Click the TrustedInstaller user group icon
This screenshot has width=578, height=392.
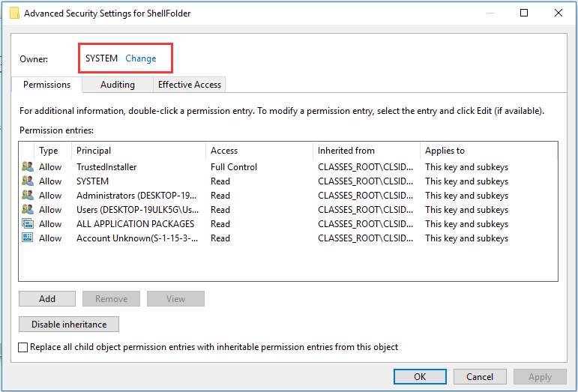(28, 167)
